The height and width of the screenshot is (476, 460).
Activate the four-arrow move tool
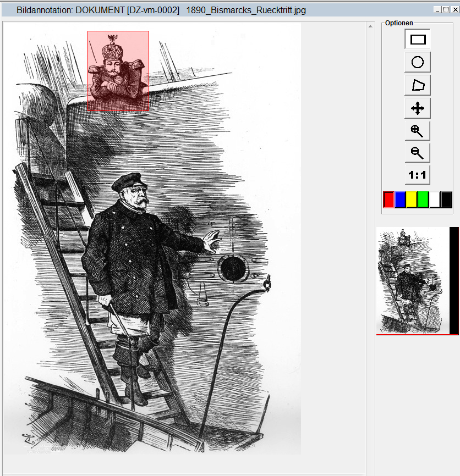click(418, 108)
